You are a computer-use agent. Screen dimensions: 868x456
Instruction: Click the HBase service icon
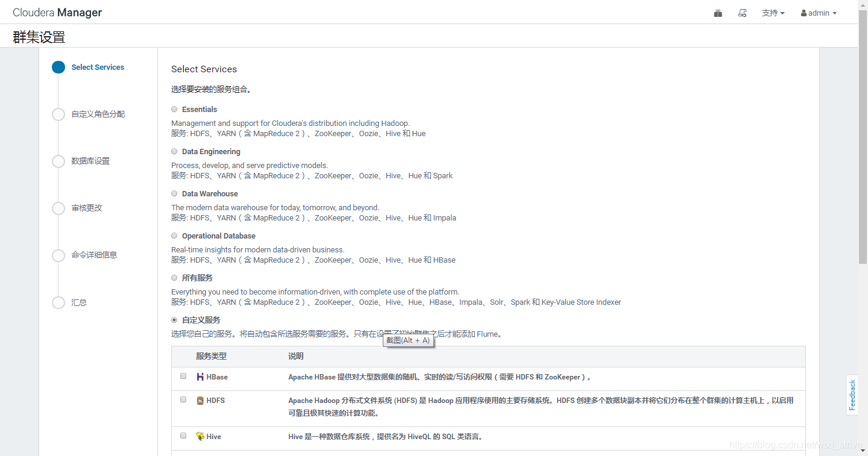(200, 377)
